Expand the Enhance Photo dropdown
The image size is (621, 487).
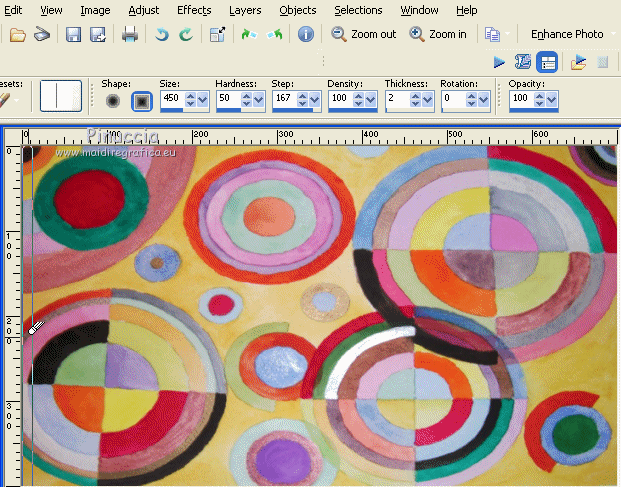613,34
